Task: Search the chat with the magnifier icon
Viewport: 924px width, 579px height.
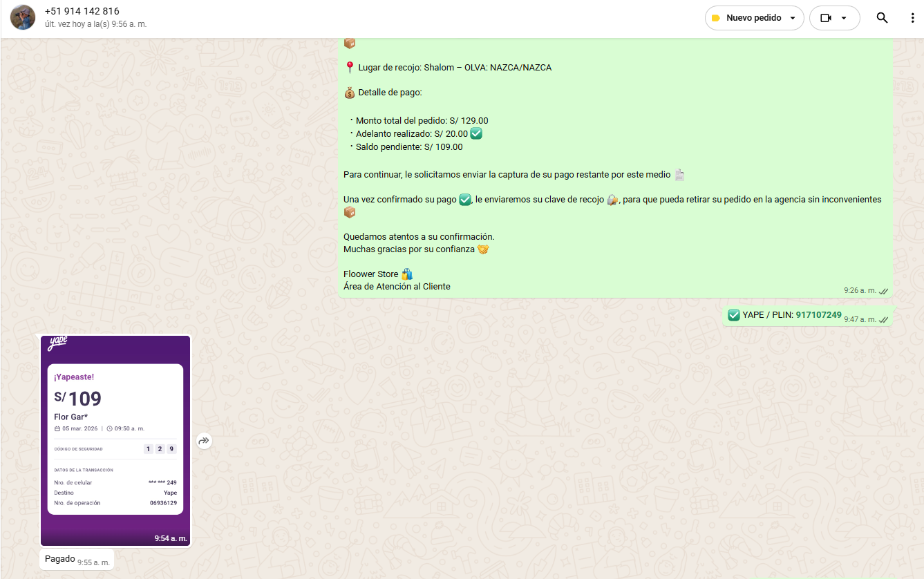Action: pyautogui.click(x=882, y=18)
